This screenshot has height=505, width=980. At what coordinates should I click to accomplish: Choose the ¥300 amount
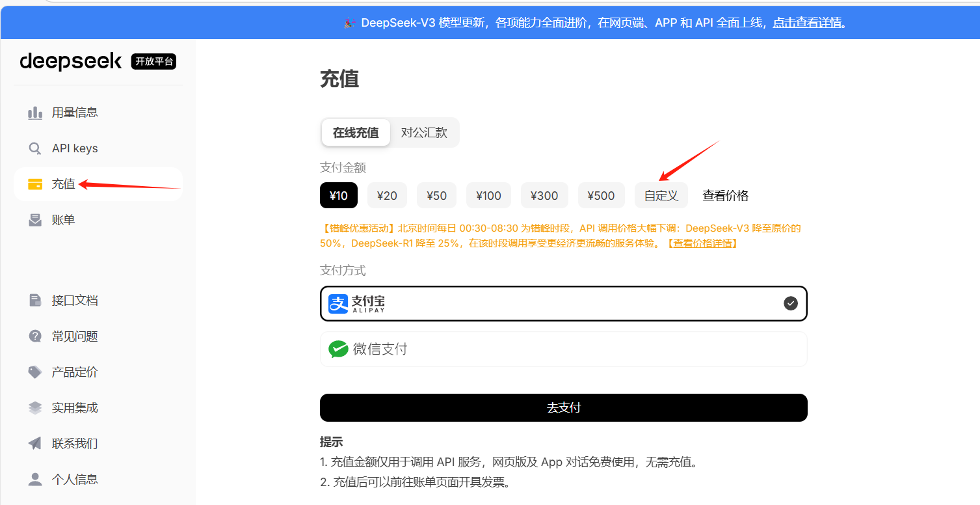click(544, 196)
